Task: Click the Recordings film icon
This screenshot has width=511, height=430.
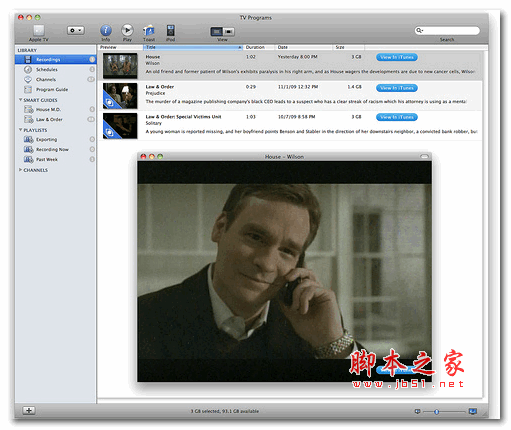Action: (x=28, y=59)
